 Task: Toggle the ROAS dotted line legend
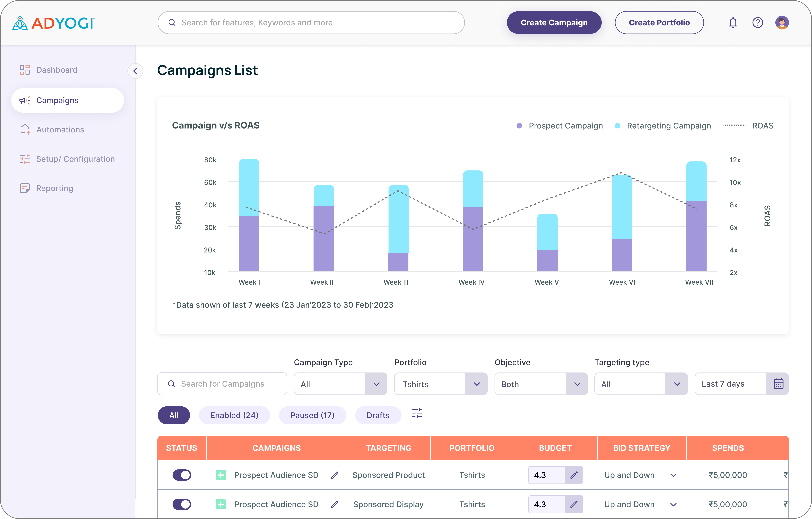point(748,126)
